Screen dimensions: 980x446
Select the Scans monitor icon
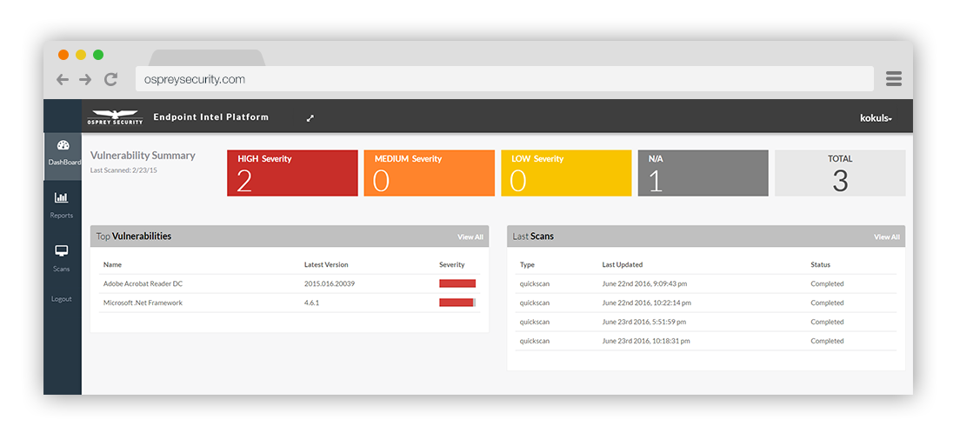pyautogui.click(x=62, y=251)
